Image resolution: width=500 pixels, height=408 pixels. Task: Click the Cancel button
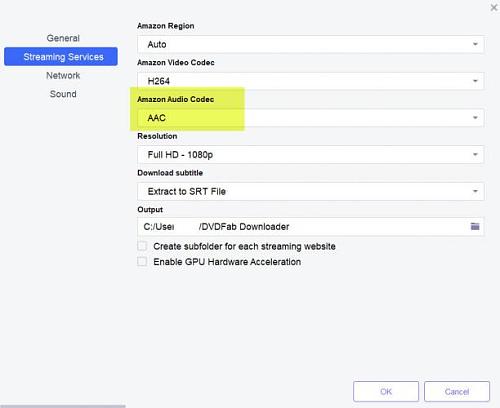coord(457,391)
